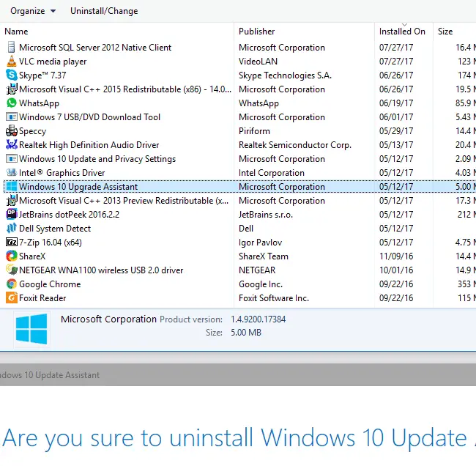Click the Igor Pavlov publisher cell
476x466 pixels.
click(x=260, y=242)
